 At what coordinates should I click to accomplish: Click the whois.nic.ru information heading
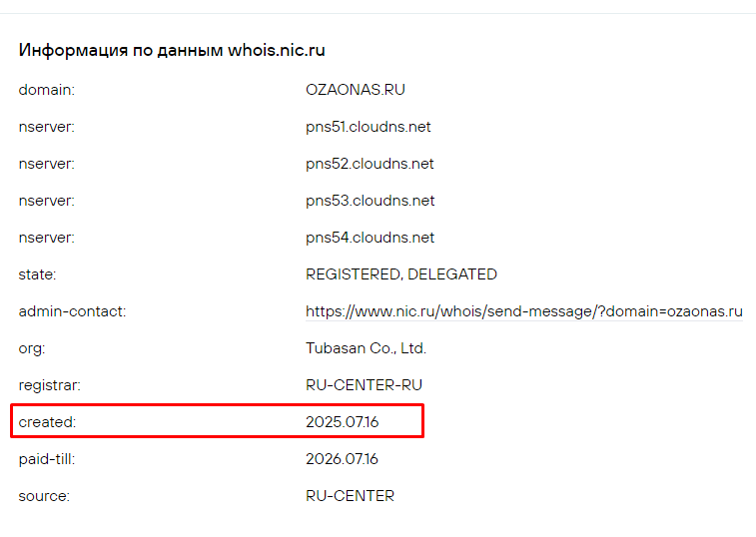pos(172,50)
